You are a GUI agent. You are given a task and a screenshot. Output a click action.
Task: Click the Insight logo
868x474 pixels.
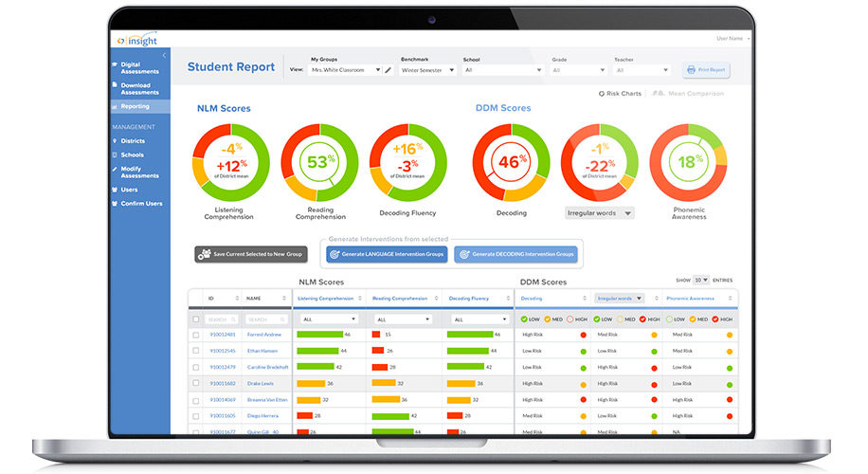click(137, 41)
